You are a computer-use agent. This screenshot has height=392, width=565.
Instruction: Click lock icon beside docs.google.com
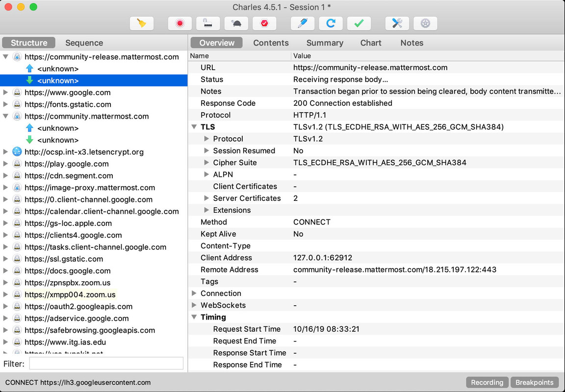click(x=17, y=270)
